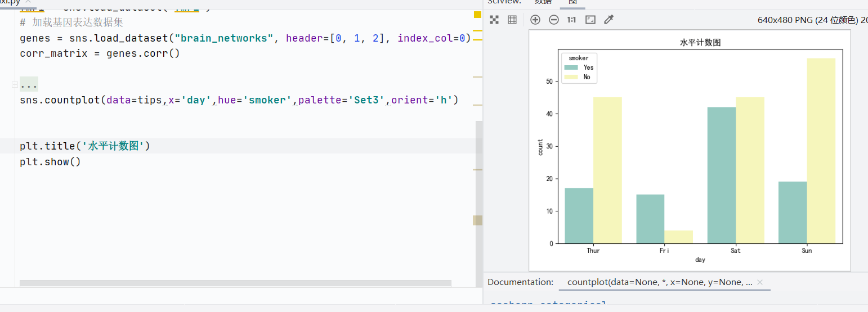
Task: Click the editor horizontal scrollbar
Action: 235,283
